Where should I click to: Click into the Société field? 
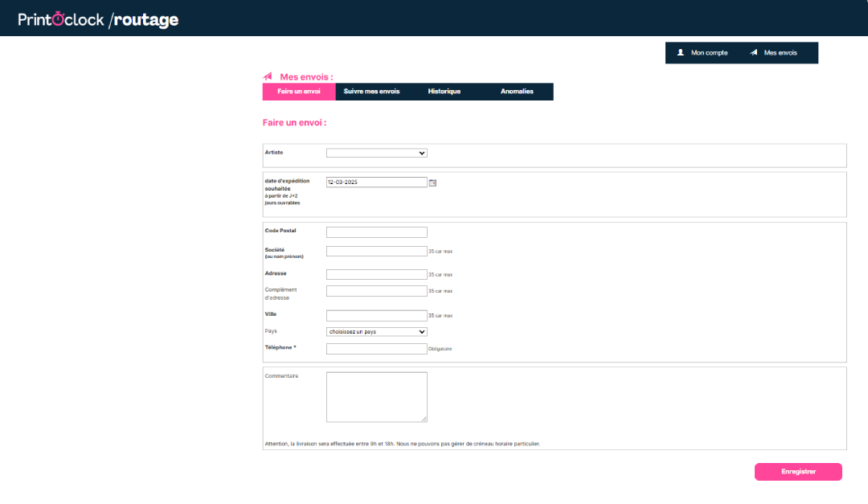tap(376, 252)
